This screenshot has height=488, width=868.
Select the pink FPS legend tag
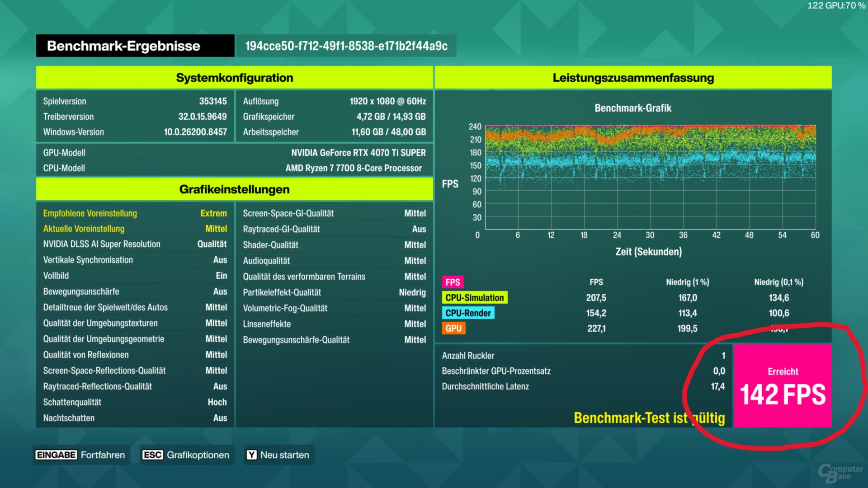[453, 282]
